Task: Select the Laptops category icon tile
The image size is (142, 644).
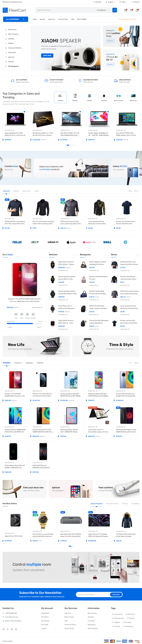Action: pos(60,97)
